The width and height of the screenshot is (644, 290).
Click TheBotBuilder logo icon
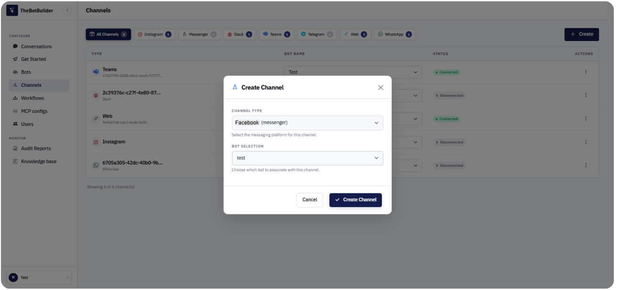[12, 10]
